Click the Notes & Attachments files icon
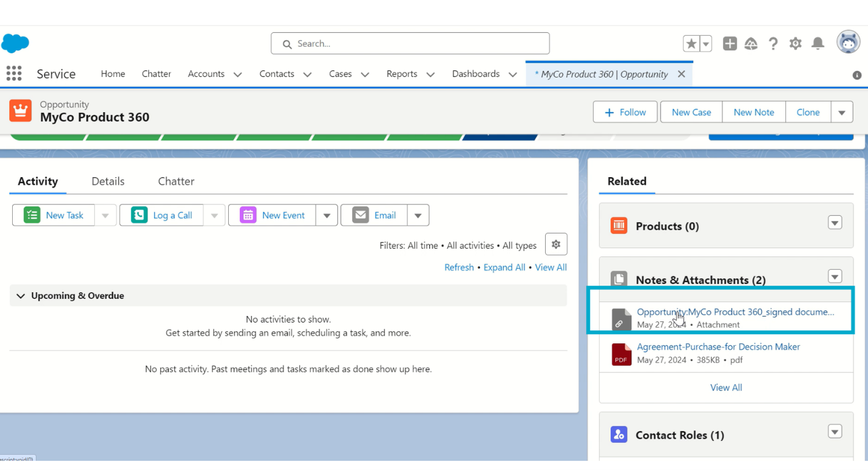The height and width of the screenshot is (470, 868). tap(619, 279)
